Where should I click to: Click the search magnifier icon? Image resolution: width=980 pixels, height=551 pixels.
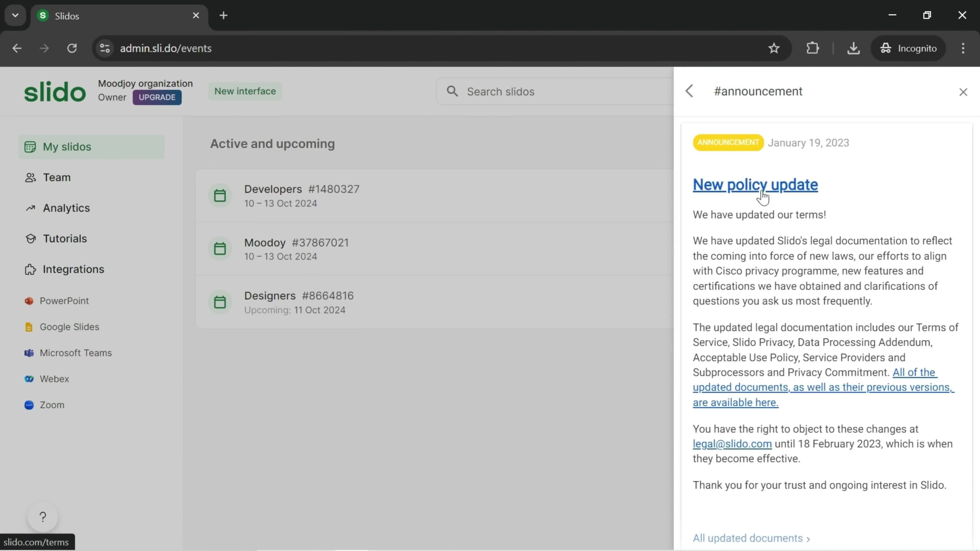click(452, 91)
